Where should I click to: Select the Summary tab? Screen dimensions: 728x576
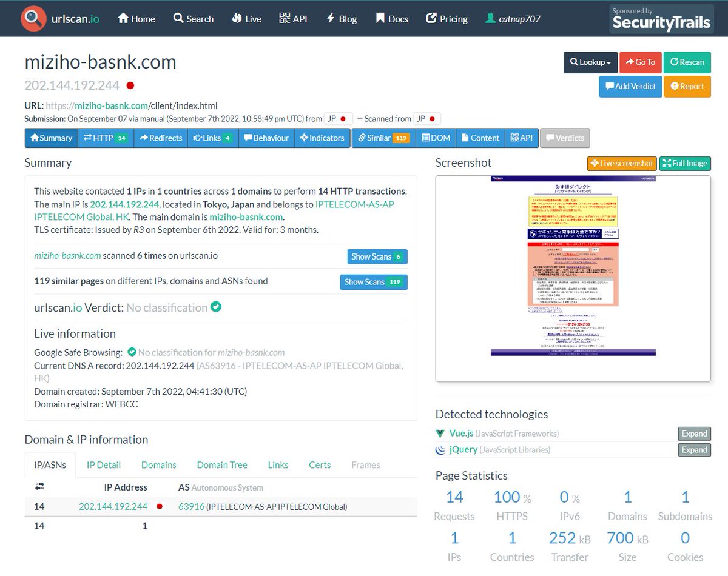tap(52, 138)
